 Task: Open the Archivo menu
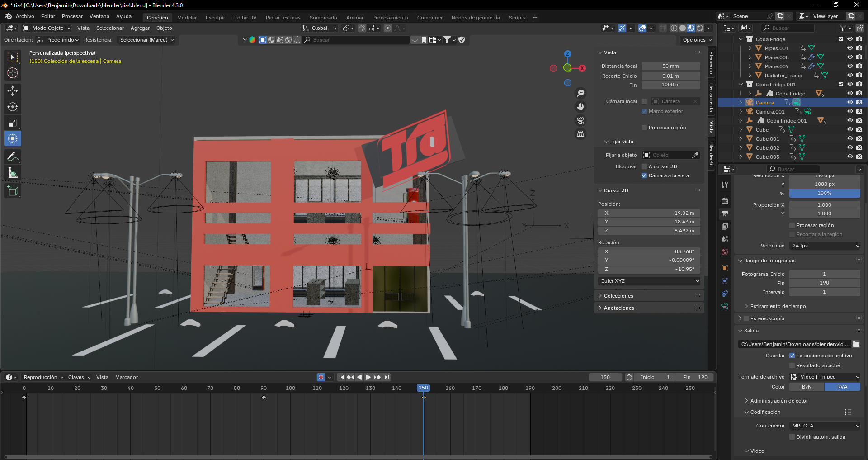click(x=25, y=16)
